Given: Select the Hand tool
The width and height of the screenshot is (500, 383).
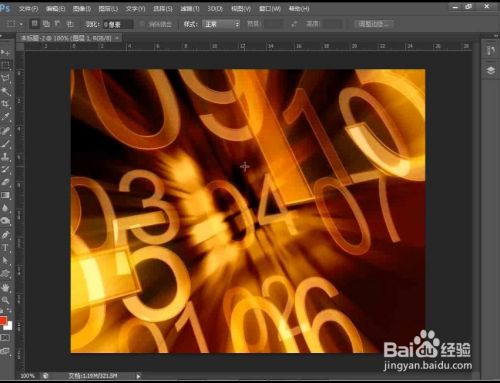Looking at the screenshot, I should click(5, 287).
